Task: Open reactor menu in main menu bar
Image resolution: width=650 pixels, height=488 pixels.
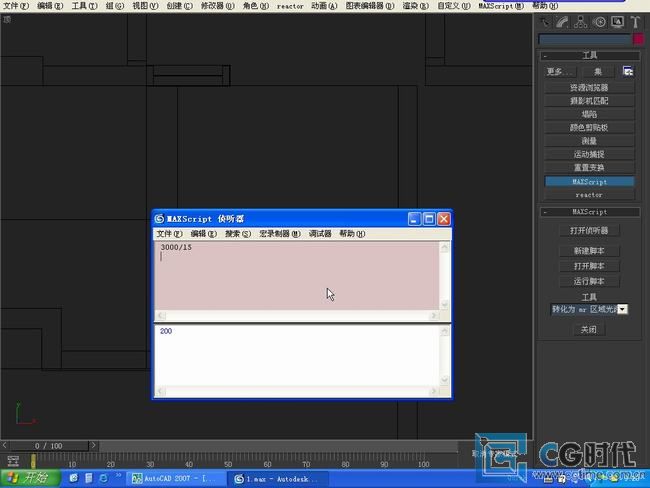Action: pos(290,6)
